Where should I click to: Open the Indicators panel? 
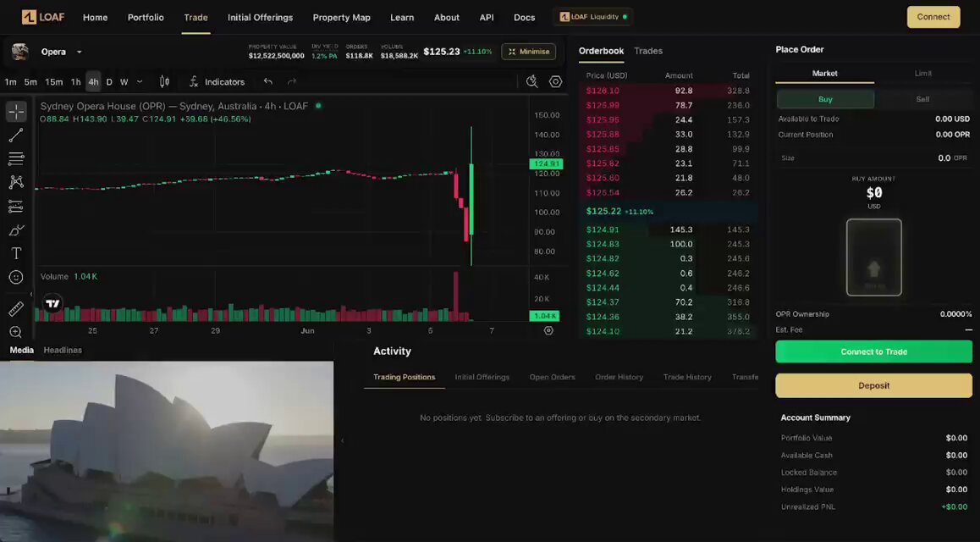click(x=217, y=82)
